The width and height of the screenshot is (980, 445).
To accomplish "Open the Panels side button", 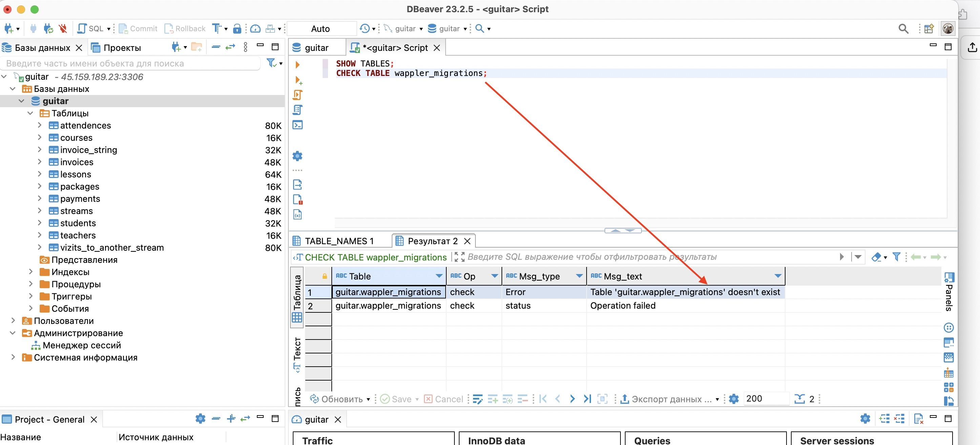I will pos(948,292).
